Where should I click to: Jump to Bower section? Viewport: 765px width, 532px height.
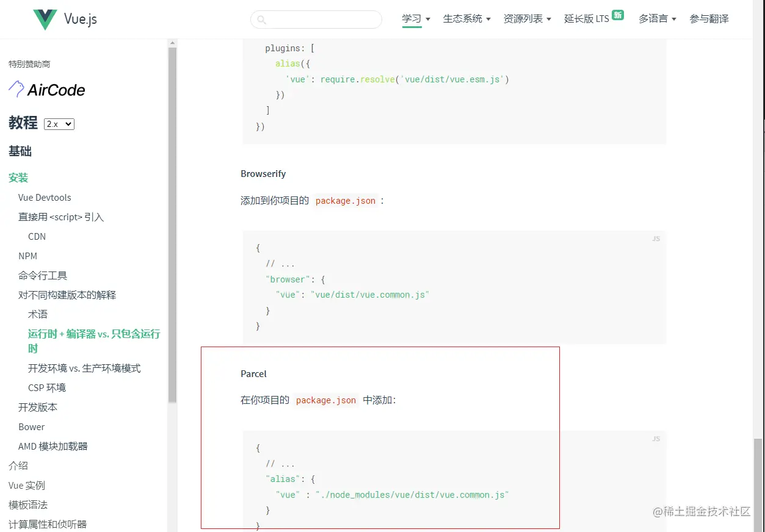[x=31, y=426]
